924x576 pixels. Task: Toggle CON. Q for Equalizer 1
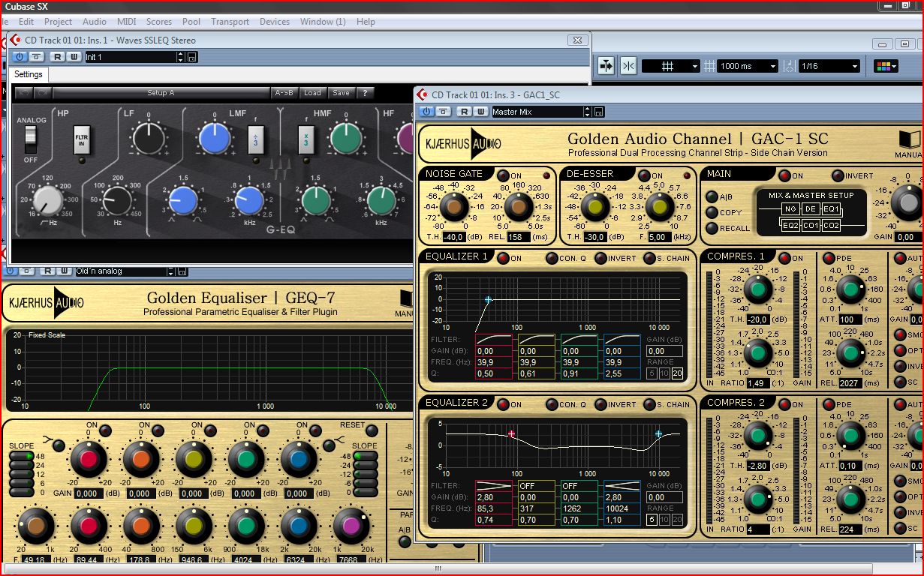[552, 259]
